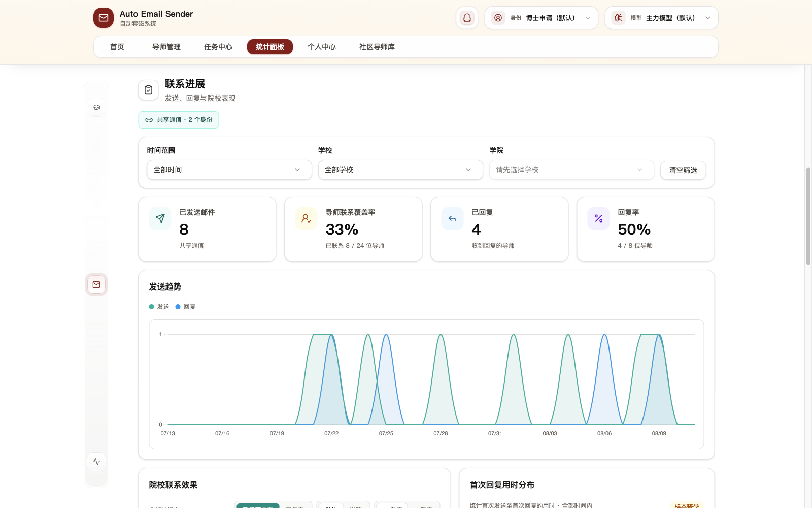Switch to the 社区导师库 tab
The width and height of the screenshot is (812, 508).
point(377,47)
